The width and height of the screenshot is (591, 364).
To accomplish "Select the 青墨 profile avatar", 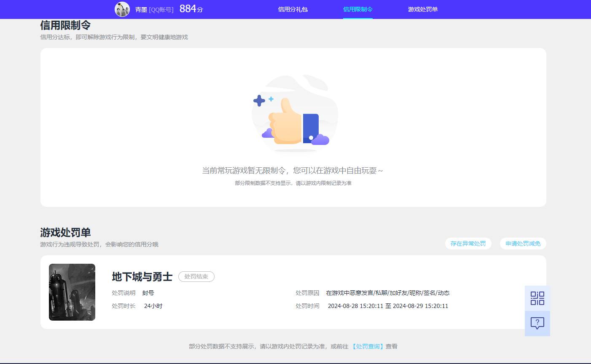I will [122, 9].
